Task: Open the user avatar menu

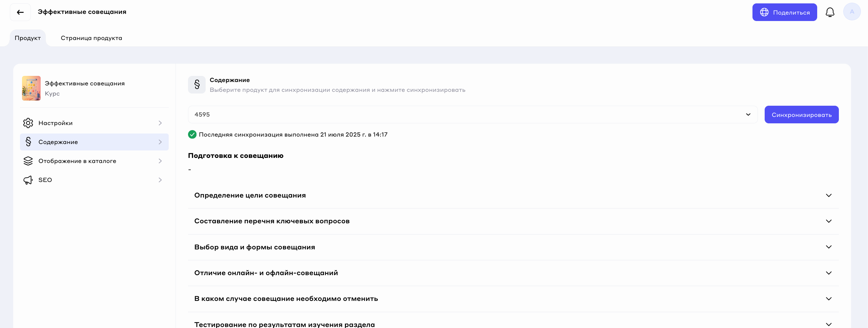Action: click(x=852, y=12)
